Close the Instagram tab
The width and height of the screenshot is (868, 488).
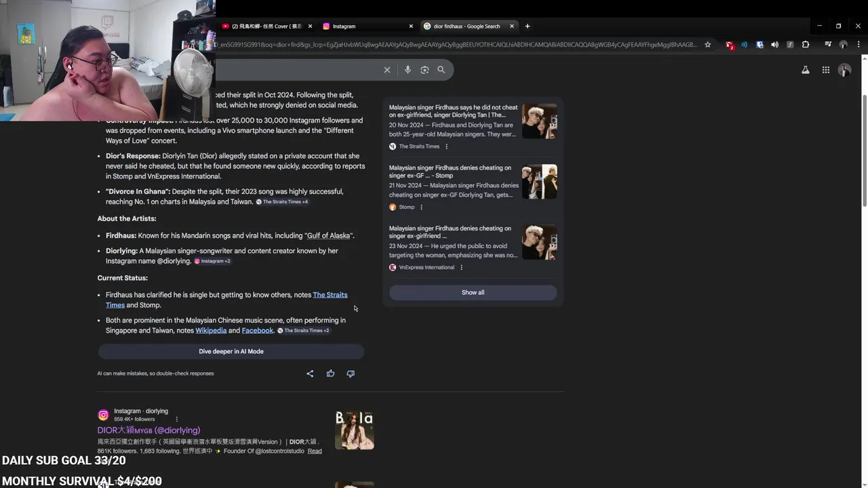click(411, 26)
